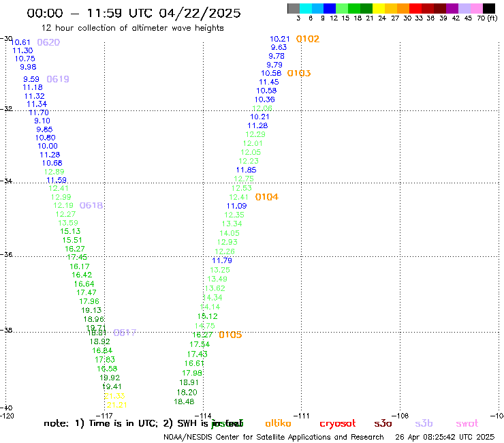Click wave height value 13.59
The height and width of the screenshot is (443, 504).
[x=68, y=223]
